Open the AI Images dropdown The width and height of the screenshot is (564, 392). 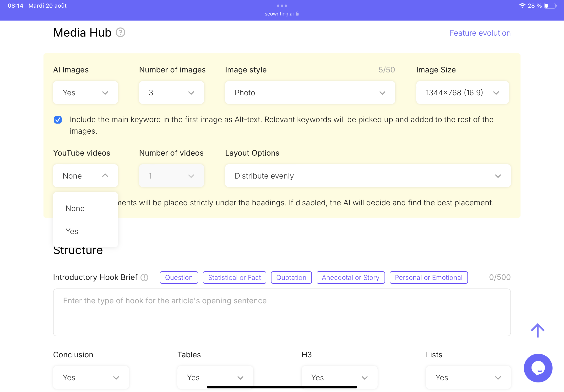coord(86,93)
